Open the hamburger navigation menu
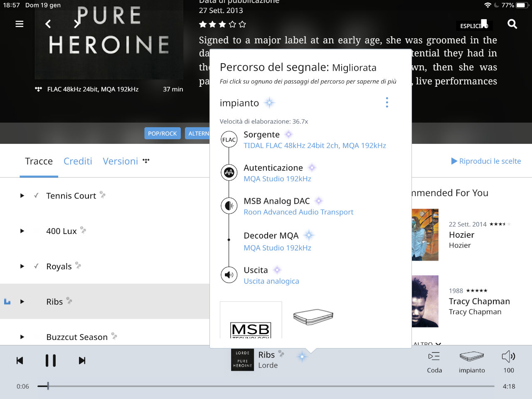532x399 pixels. click(19, 24)
